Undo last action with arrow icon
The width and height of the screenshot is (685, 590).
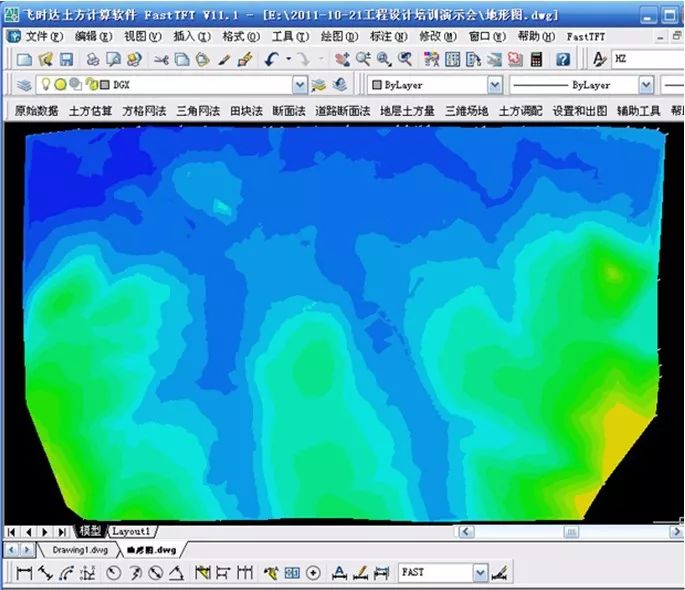coord(272,59)
